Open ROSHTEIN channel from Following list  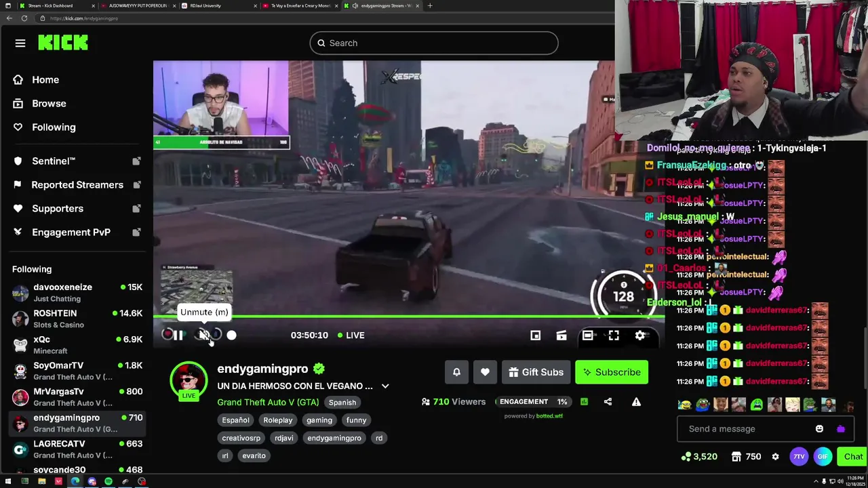(77, 319)
